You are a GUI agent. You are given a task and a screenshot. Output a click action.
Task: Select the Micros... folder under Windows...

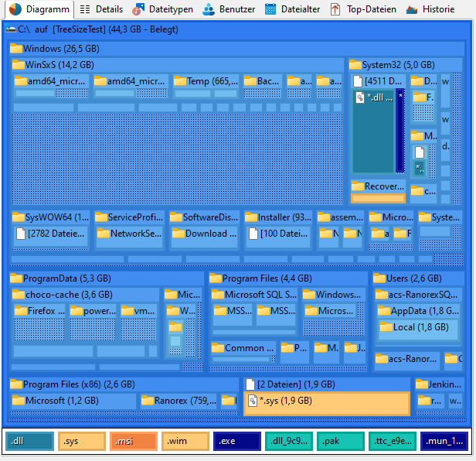pos(330,311)
